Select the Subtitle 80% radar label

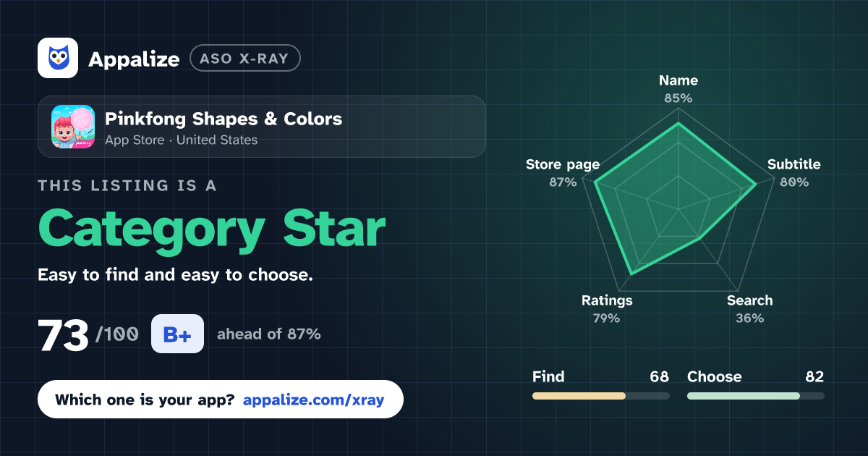(x=794, y=173)
